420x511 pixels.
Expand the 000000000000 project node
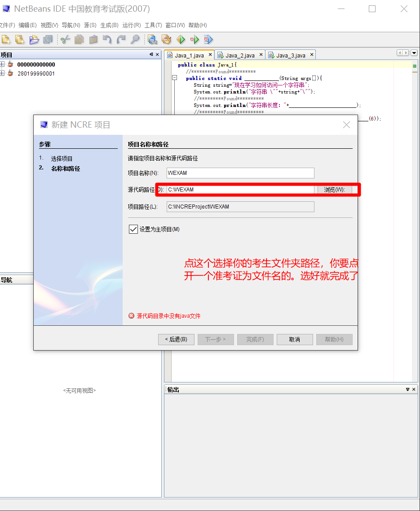pos(4,64)
